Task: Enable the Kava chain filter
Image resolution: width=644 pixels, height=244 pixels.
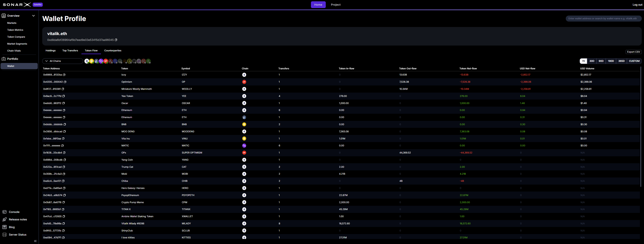Action: [x=144, y=61]
